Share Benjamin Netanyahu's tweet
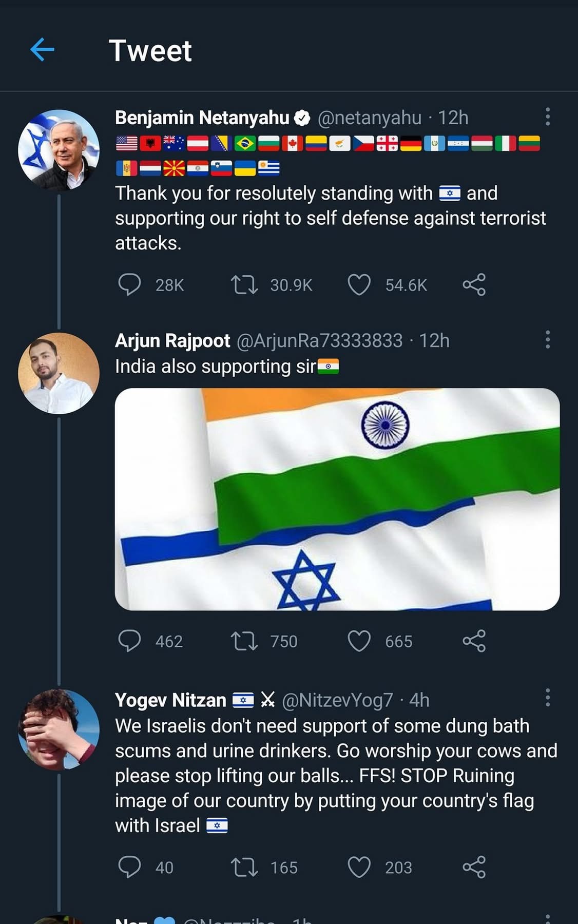 tap(474, 284)
